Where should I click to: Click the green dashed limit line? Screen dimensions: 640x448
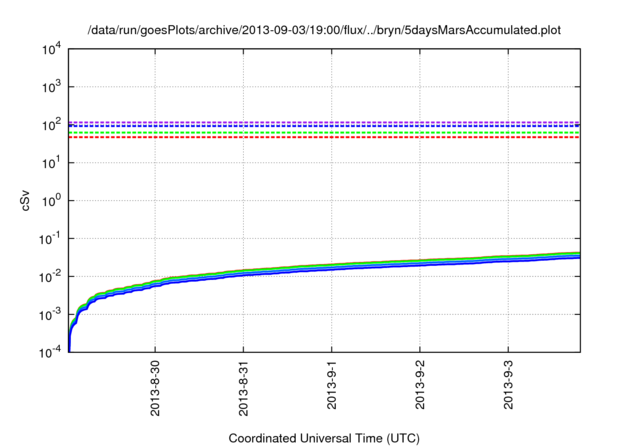pyautogui.click(x=324, y=133)
